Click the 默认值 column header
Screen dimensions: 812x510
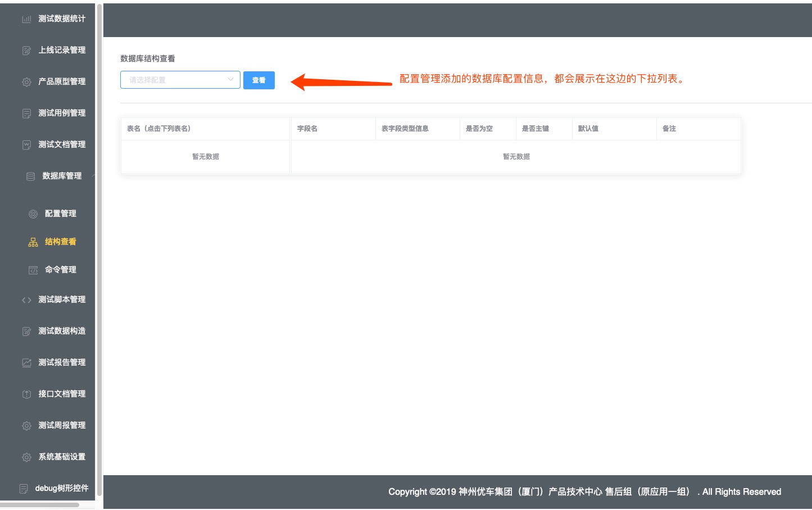coord(614,129)
